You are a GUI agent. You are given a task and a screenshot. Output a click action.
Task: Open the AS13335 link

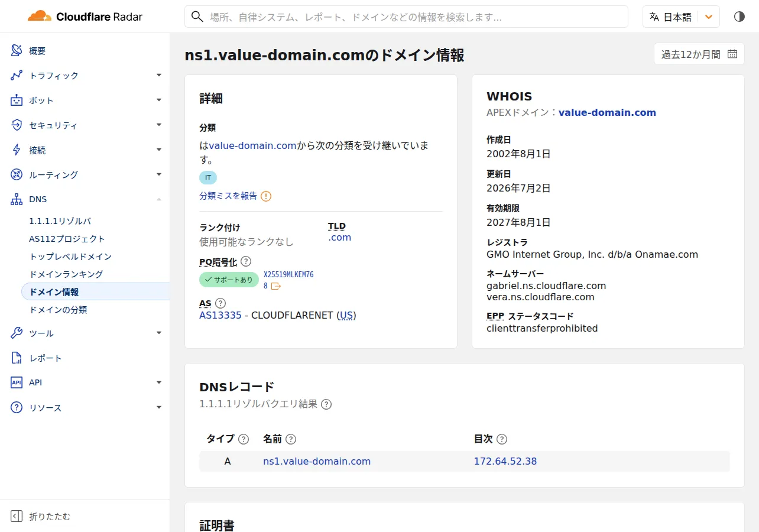click(220, 316)
